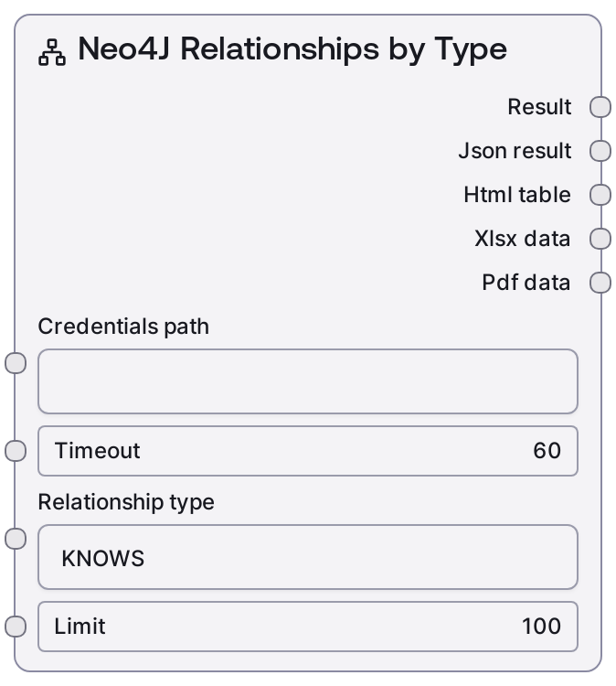The width and height of the screenshot is (616, 686).
Task: Focus the empty Credentials path text box
Action: coord(307,381)
